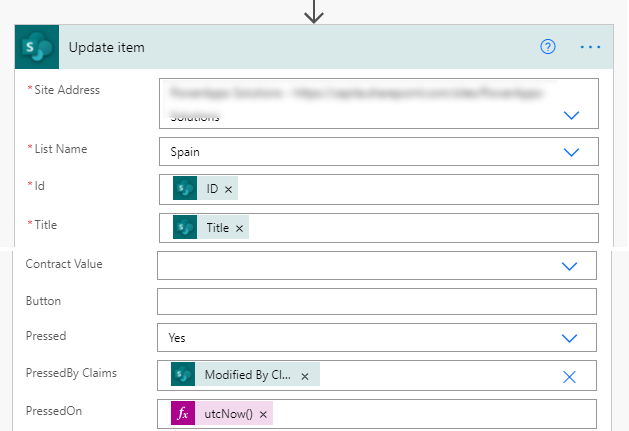Click the fx icon on utcNow() token

183,413
